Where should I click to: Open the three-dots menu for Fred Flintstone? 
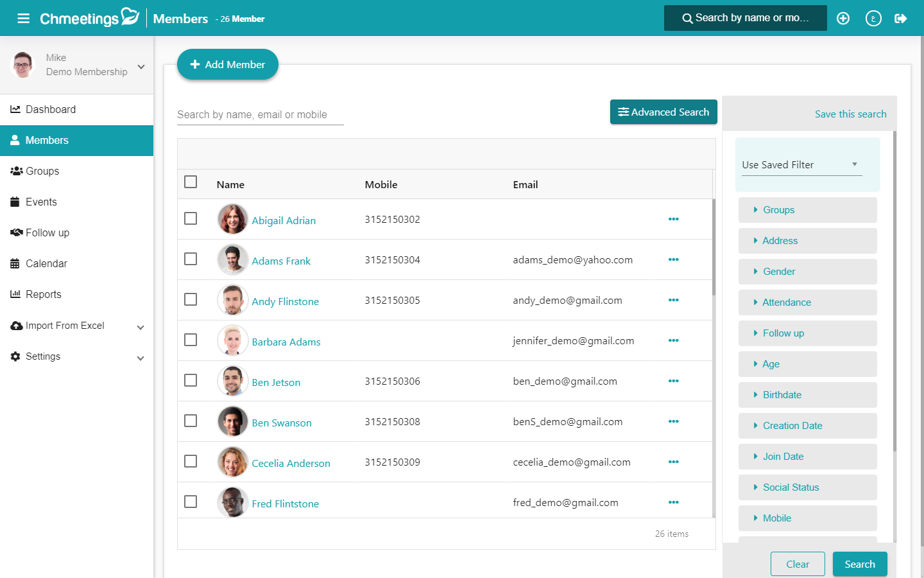(673, 502)
